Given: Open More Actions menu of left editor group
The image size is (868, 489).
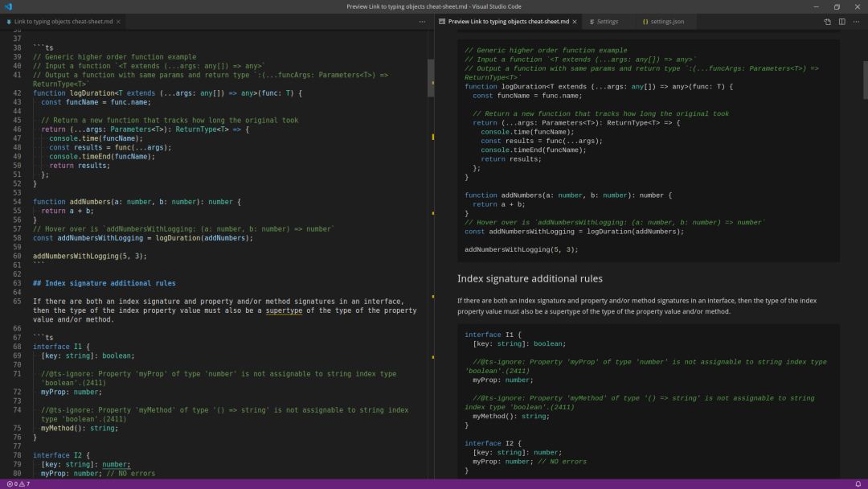Looking at the screenshot, I should tap(423, 22).
